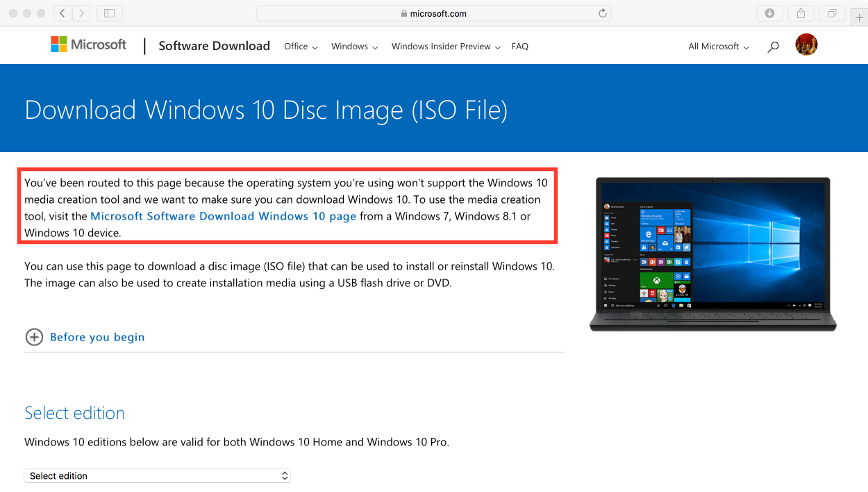Open the Safari share button
The height and width of the screenshot is (492, 868).
pos(801,13)
